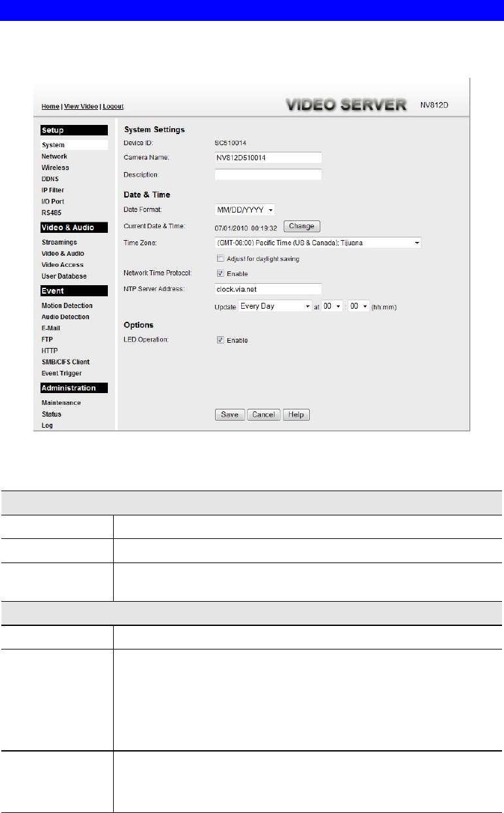
Task: Open the RS485 settings page
Action: [51, 213]
